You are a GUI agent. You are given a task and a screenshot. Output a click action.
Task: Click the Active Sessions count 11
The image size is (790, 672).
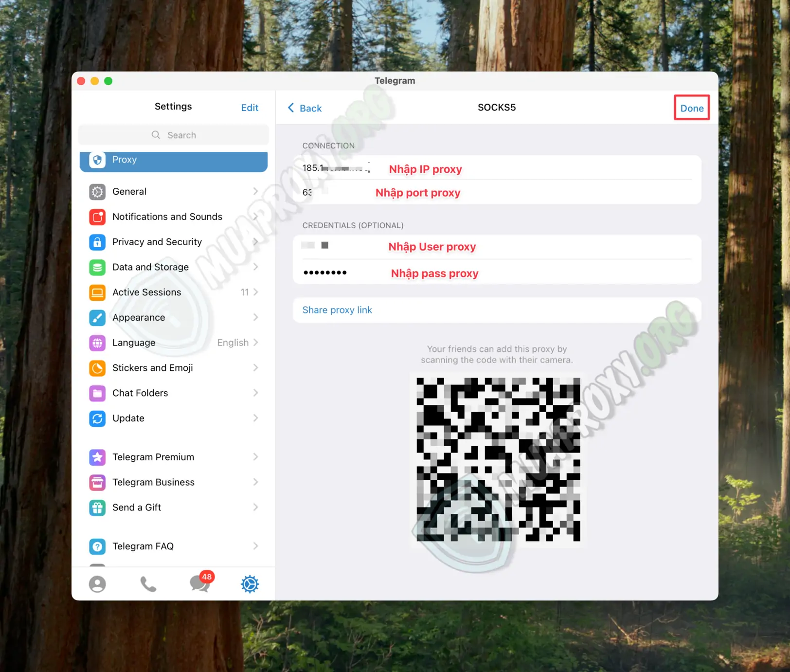point(245,292)
